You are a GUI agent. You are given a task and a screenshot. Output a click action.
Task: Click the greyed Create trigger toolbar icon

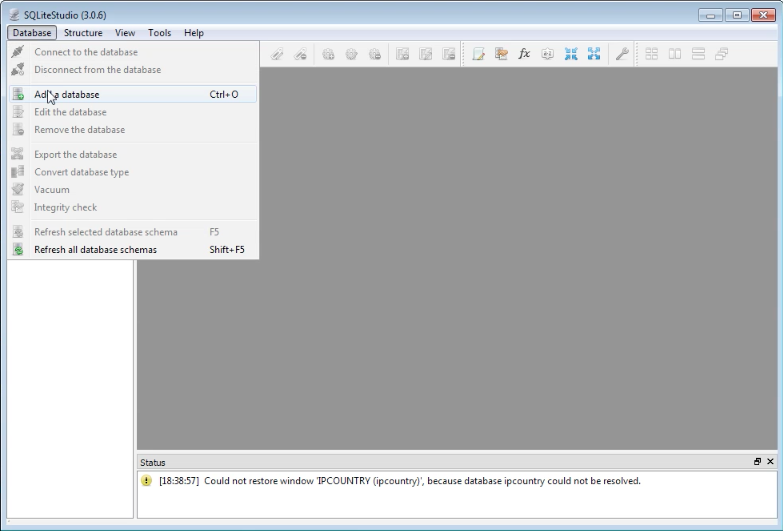click(328, 54)
